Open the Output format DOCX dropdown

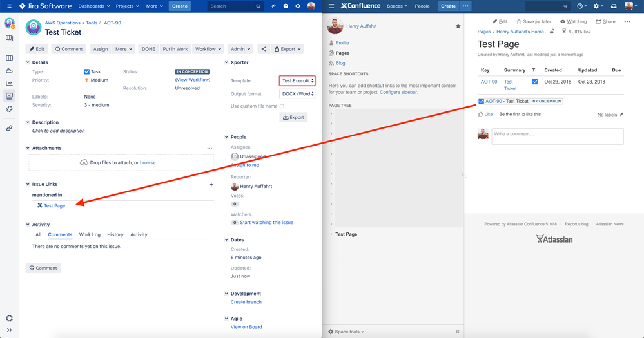tap(297, 94)
